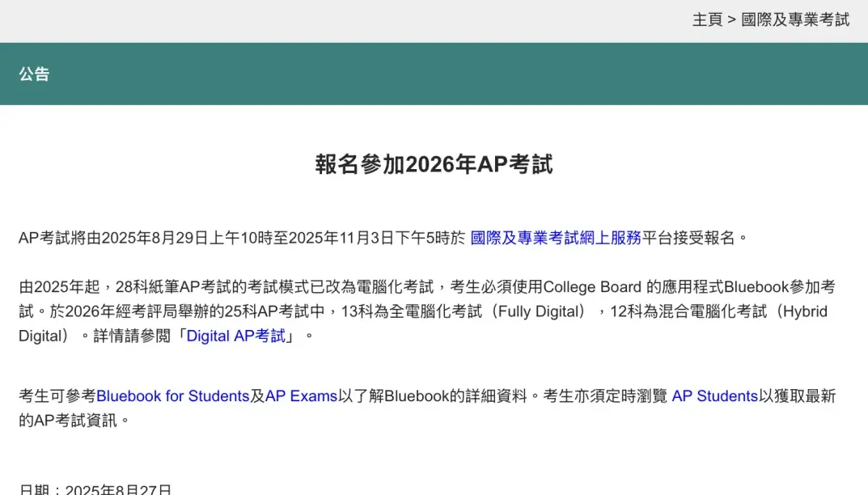This screenshot has width=868, height=495.
Task: Click the 報名參加2026年AP考試 page title
Action: point(434,164)
